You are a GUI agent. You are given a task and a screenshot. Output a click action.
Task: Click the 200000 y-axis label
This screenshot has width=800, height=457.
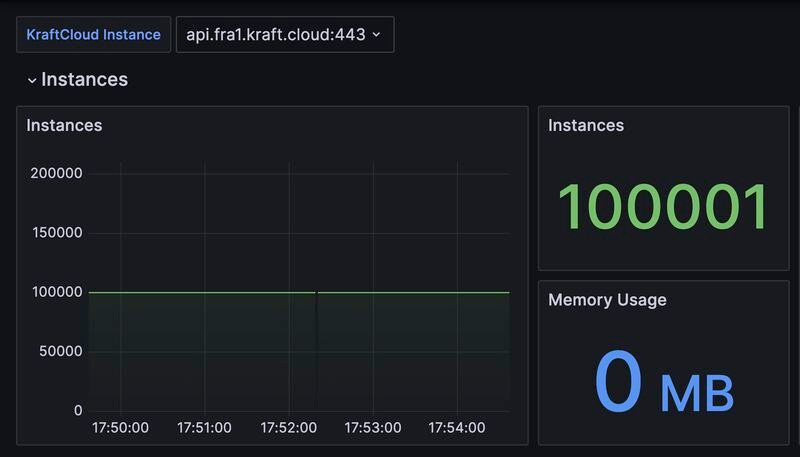point(56,173)
